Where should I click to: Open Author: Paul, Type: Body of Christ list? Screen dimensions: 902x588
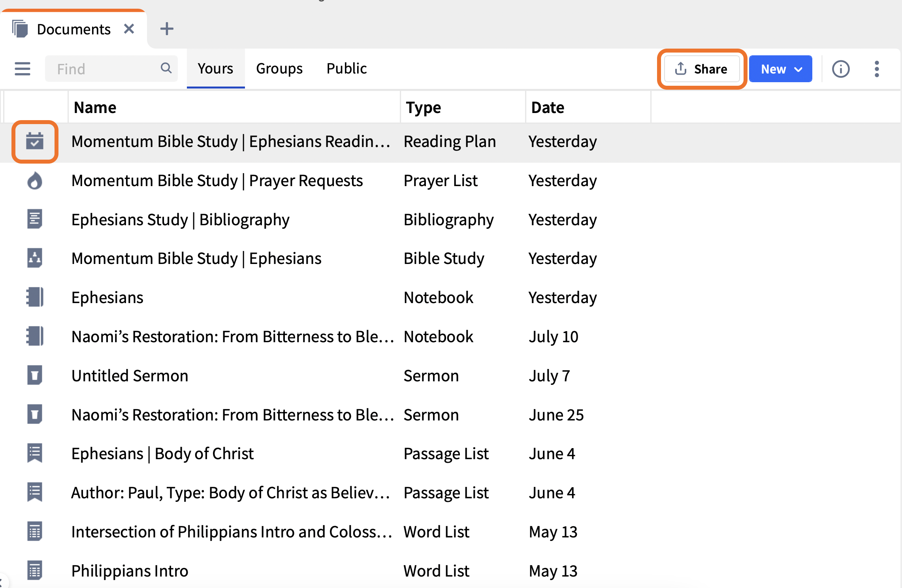451,492
